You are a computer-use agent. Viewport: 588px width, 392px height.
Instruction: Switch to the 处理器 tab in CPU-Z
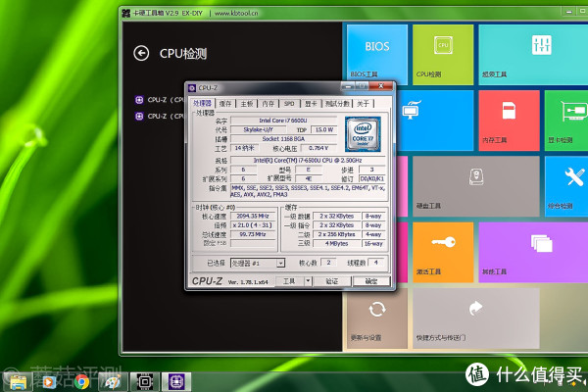click(203, 103)
